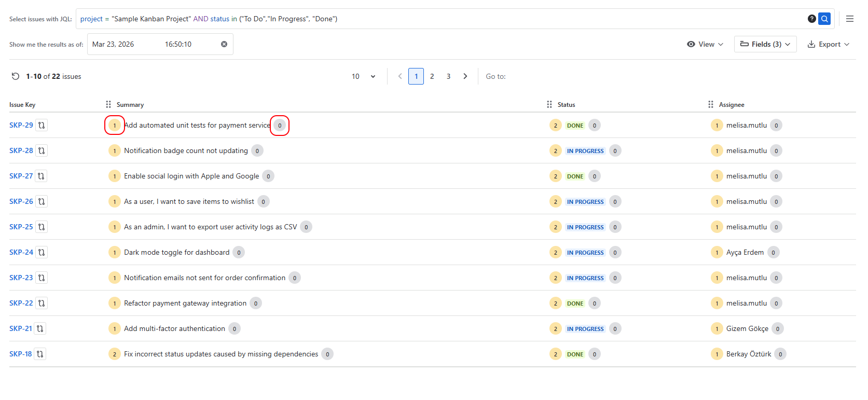Go to page 3 of results
The height and width of the screenshot is (400, 868).
point(448,76)
